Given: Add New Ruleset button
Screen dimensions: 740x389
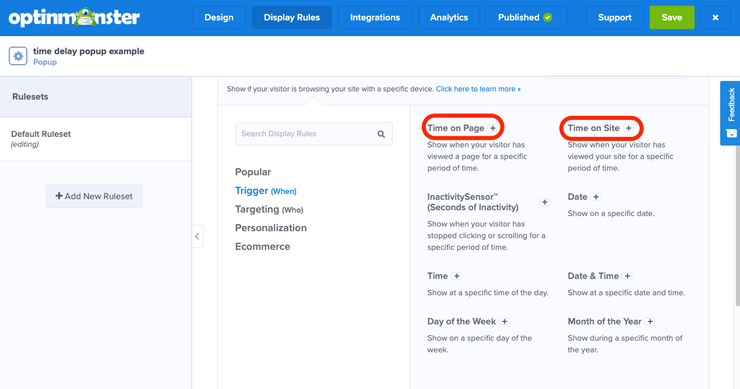Looking at the screenshot, I should click(x=94, y=196).
